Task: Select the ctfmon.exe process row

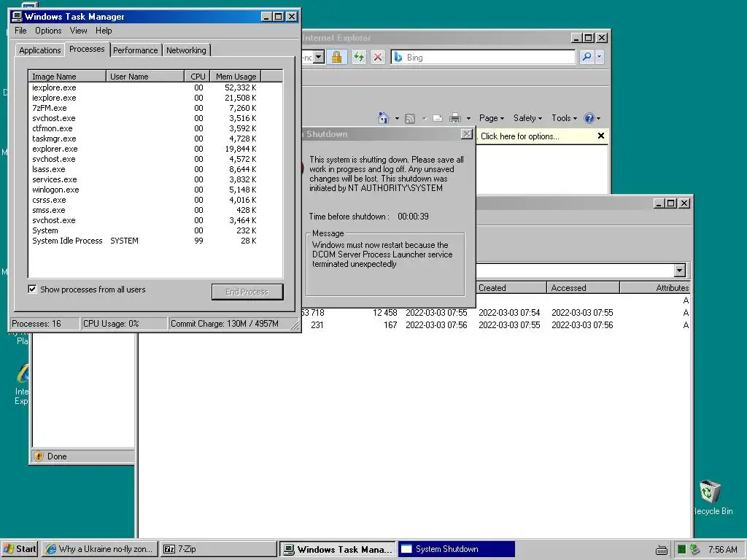Action: pyautogui.click(x=155, y=128)
